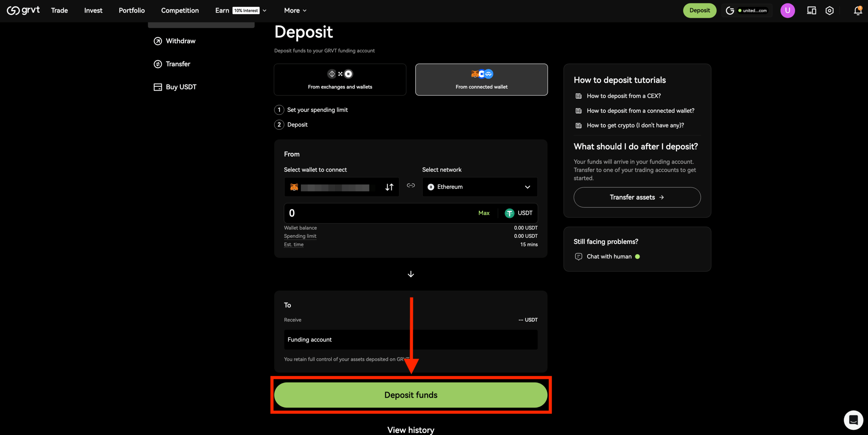This screenshot has width=868, height=435.
Task: Open the Ethereum network dropdown
Action: click(x=479, y=187)
